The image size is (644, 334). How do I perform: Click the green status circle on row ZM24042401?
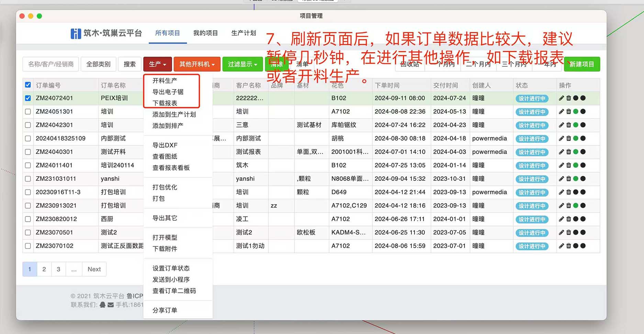click(576, 125)
